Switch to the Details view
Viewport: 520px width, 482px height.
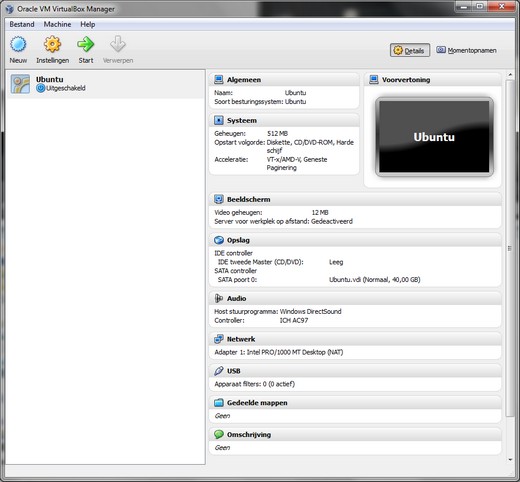tap(410, 50)
